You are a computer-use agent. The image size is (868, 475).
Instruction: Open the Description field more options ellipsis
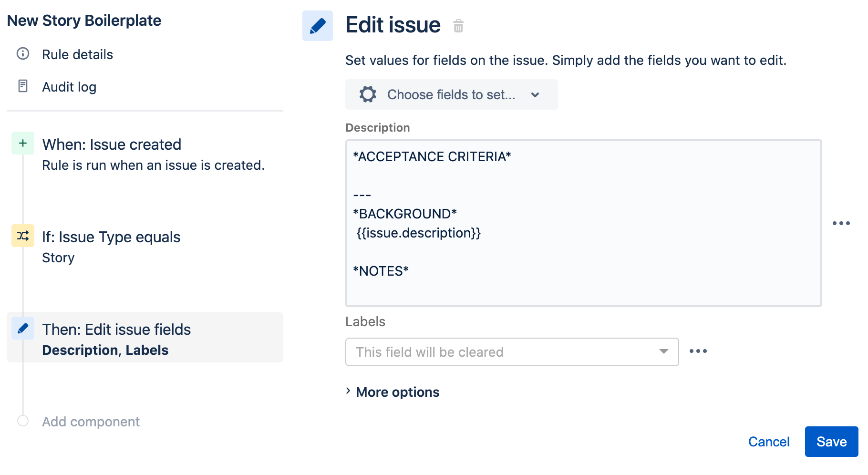tap(841, 223)
